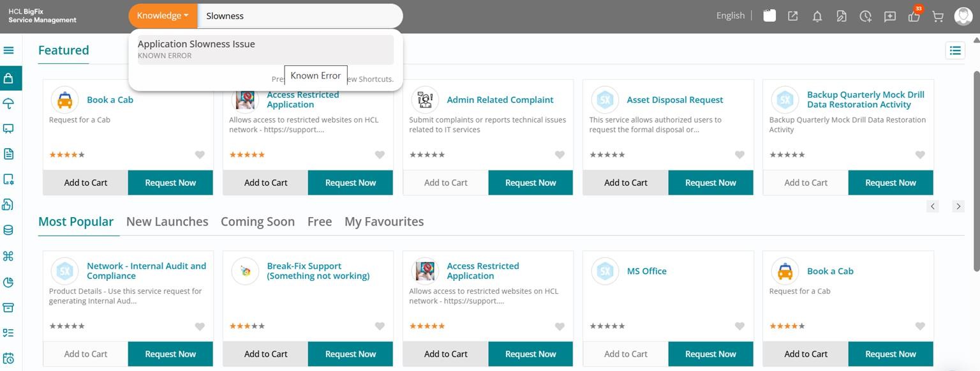
Task: Rate MS Office using star rating
Action: (607, 326)
